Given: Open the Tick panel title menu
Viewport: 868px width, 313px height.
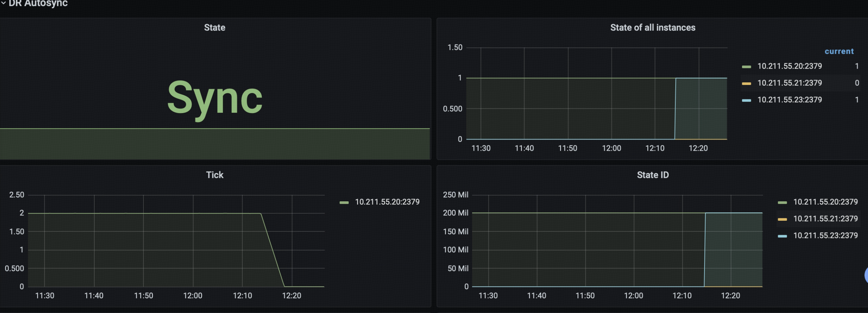Looking at the screenshot, I should 215,175.
